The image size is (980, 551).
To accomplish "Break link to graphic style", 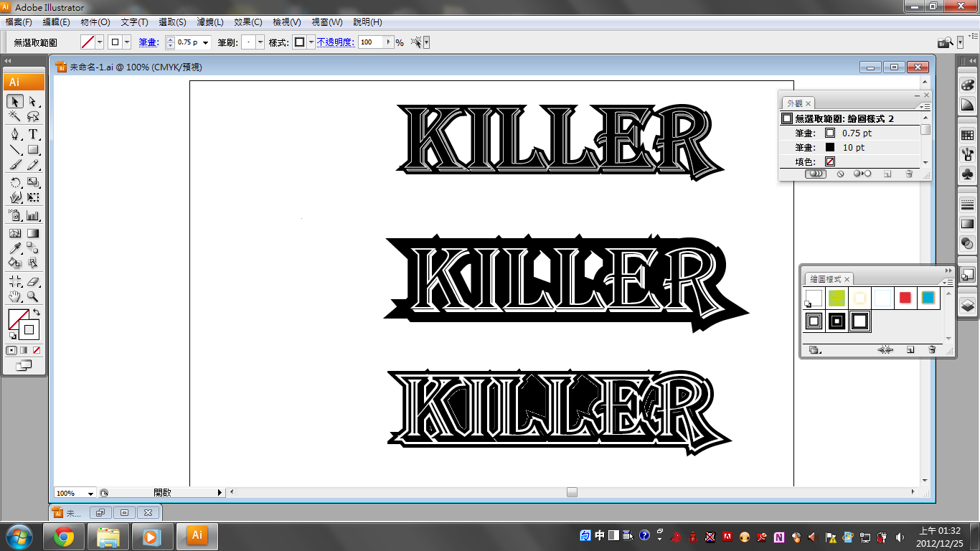I will click(x=885, y=349).
